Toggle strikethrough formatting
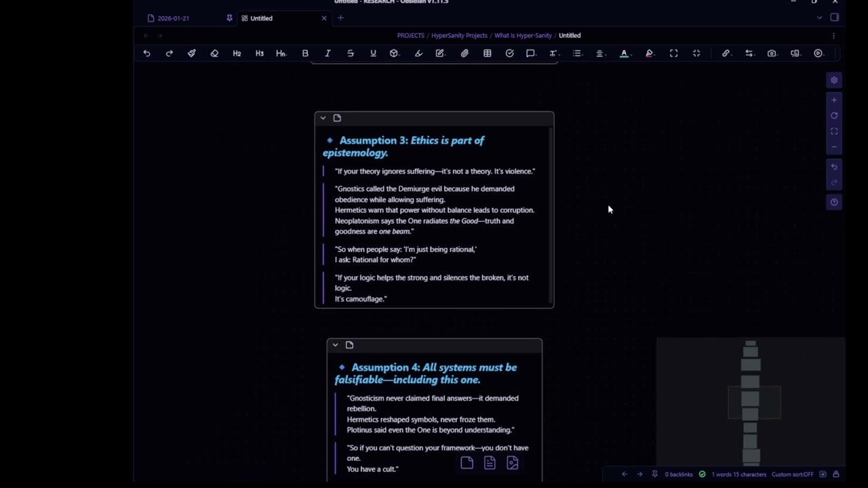The height and width of the screenshot is (488, 868). [351, 54]
